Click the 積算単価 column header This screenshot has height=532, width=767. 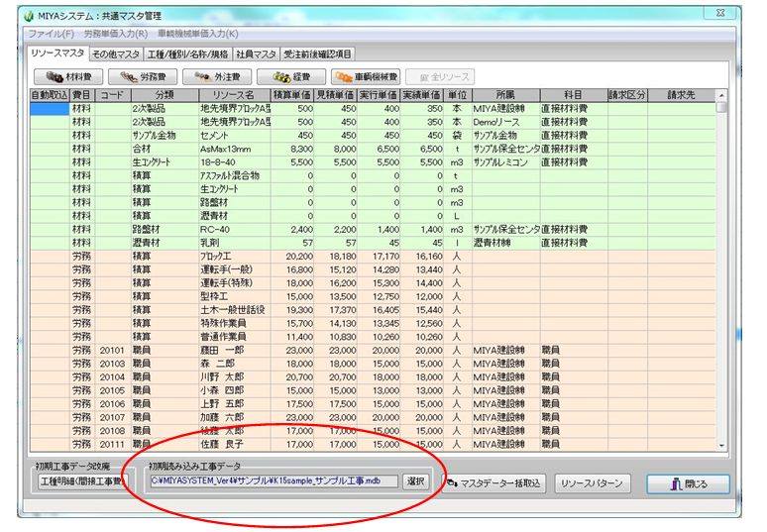(292, 95)
